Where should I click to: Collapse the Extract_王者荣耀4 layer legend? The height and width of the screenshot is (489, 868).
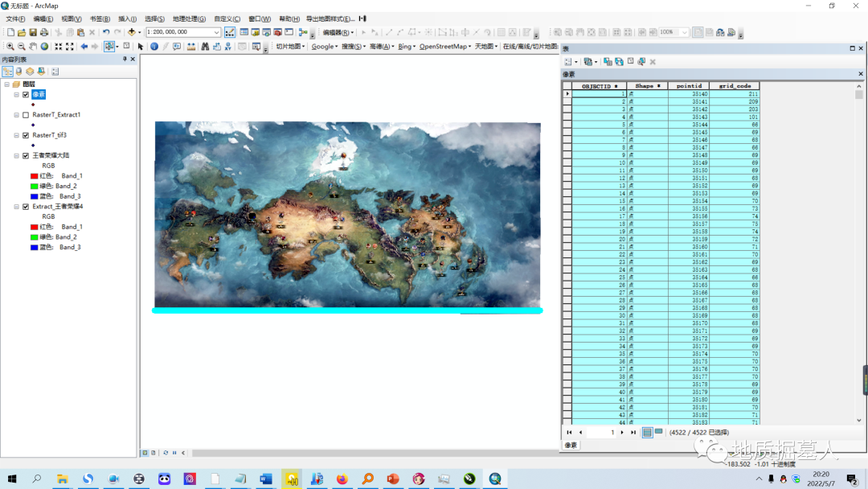coord(17,207)
